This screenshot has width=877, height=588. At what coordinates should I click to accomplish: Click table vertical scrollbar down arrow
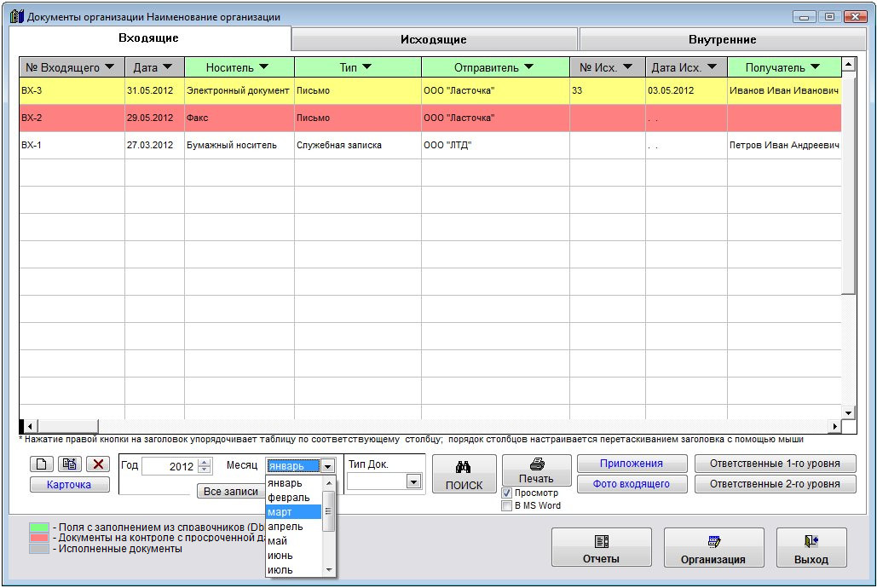(x=849, y=413)
